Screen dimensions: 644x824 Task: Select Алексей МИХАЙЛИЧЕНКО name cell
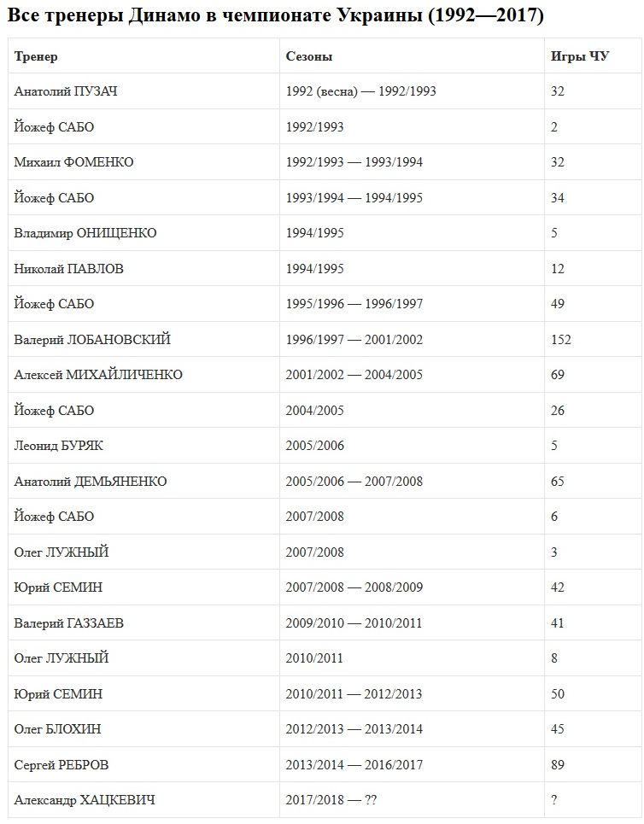[x=98, y=375]
